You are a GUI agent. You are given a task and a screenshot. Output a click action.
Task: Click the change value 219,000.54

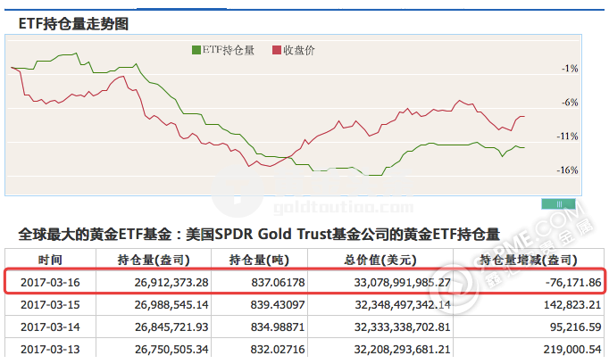point(572,349)
